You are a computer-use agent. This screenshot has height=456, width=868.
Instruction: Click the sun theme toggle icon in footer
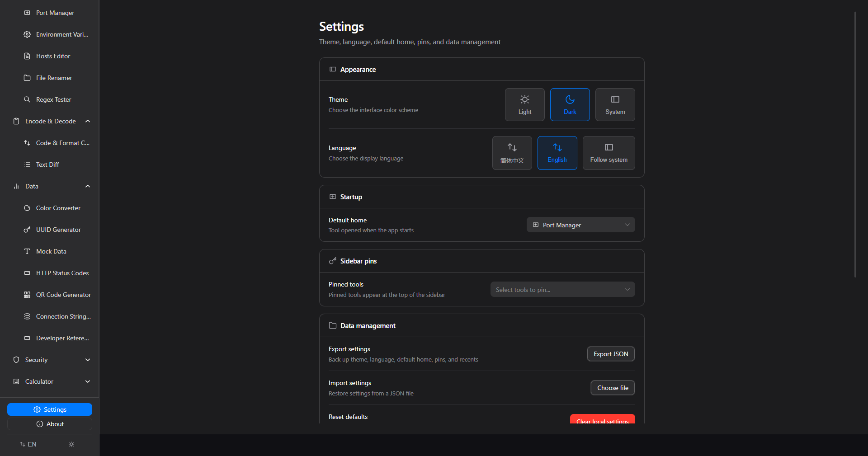pos(71,444)
